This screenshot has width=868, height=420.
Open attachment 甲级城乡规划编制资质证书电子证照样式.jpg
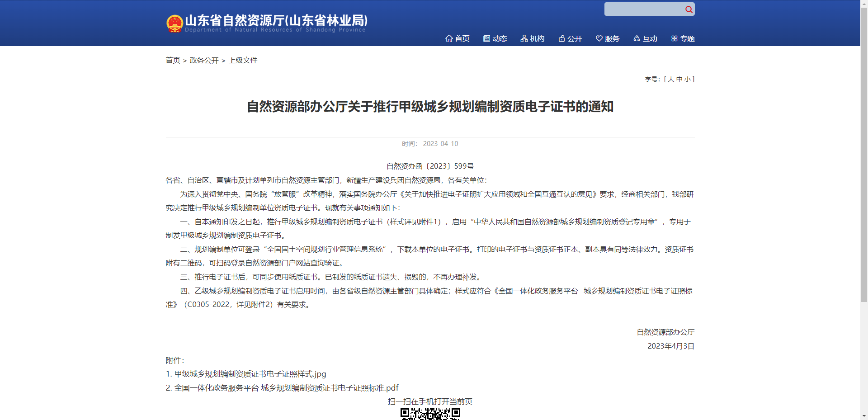point(250,374)
